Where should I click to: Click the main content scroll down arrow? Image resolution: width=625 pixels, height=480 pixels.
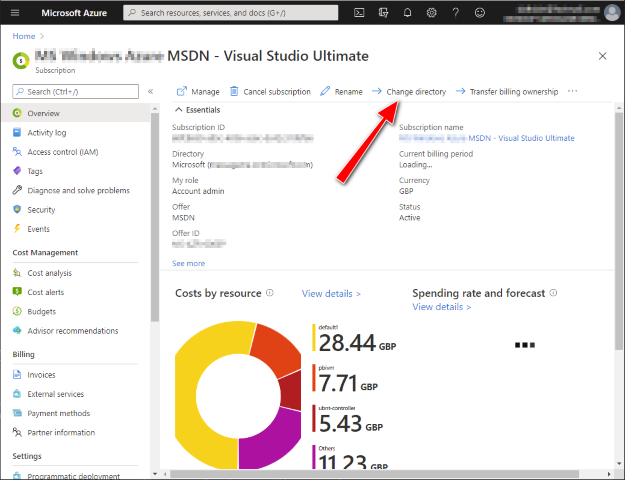(619, 464)
